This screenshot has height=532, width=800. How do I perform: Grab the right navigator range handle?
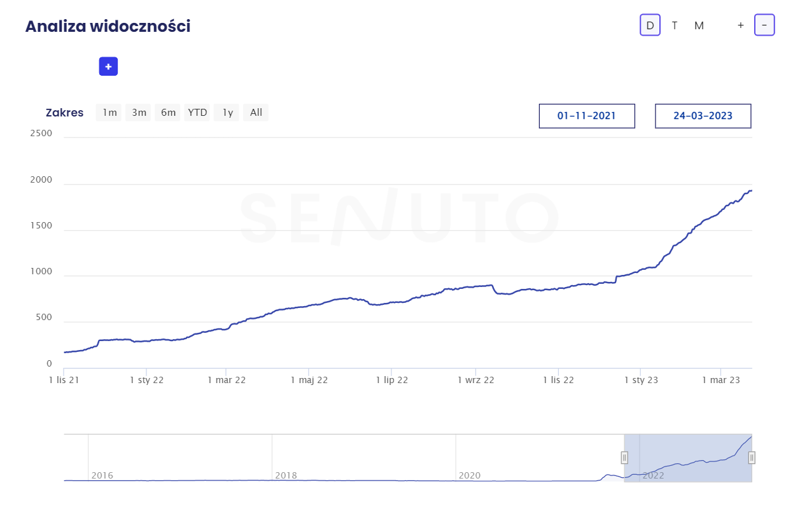click(752, 458)
